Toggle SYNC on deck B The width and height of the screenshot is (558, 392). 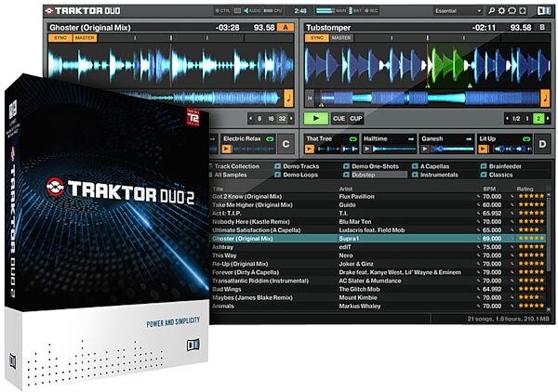[x=317, y=38]
